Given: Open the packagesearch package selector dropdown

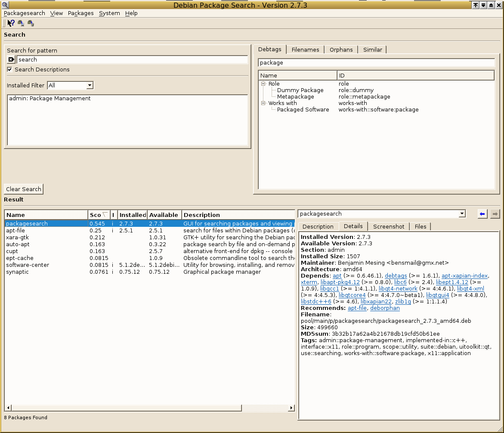Looking at the screenshot, I should coord(381,214).
